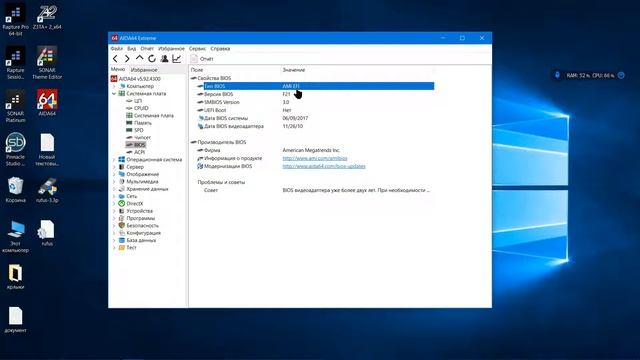The height and width of the screenshot is (360, 640).
Task: Select Устройства in the tree
Action: (140, 211)
